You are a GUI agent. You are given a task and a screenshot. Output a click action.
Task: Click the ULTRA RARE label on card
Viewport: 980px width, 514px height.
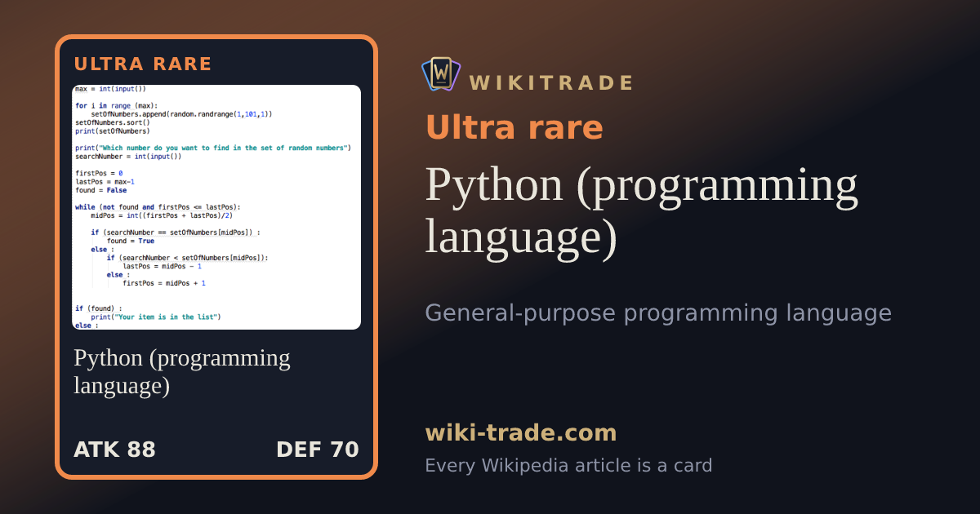click(x=143, y=64)
